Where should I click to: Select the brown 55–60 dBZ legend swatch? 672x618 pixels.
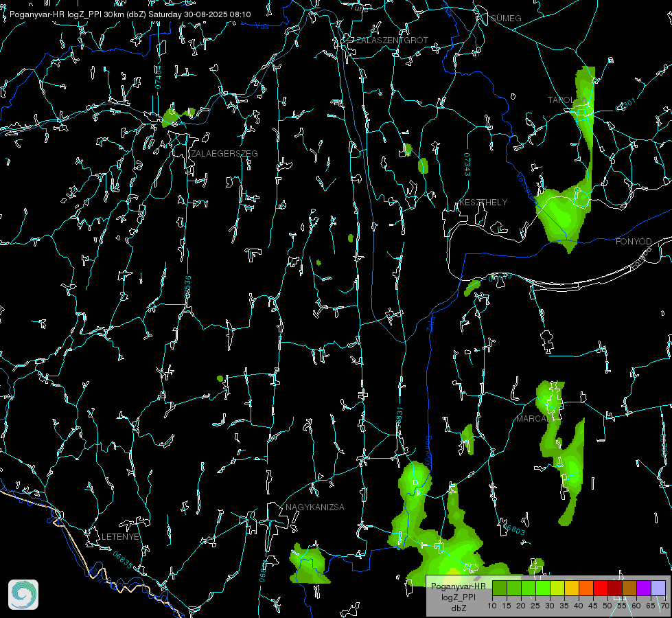click(629, 588)
